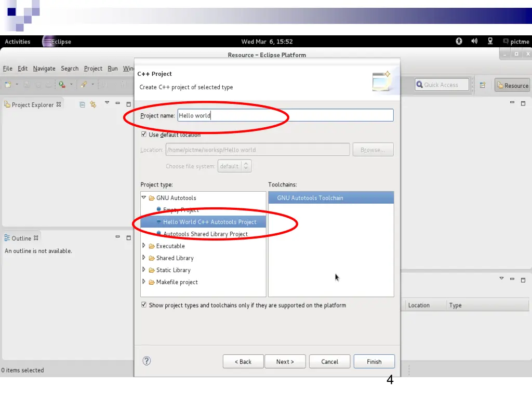
Task: Open the Search menu
Action: (x=70, y=68)
